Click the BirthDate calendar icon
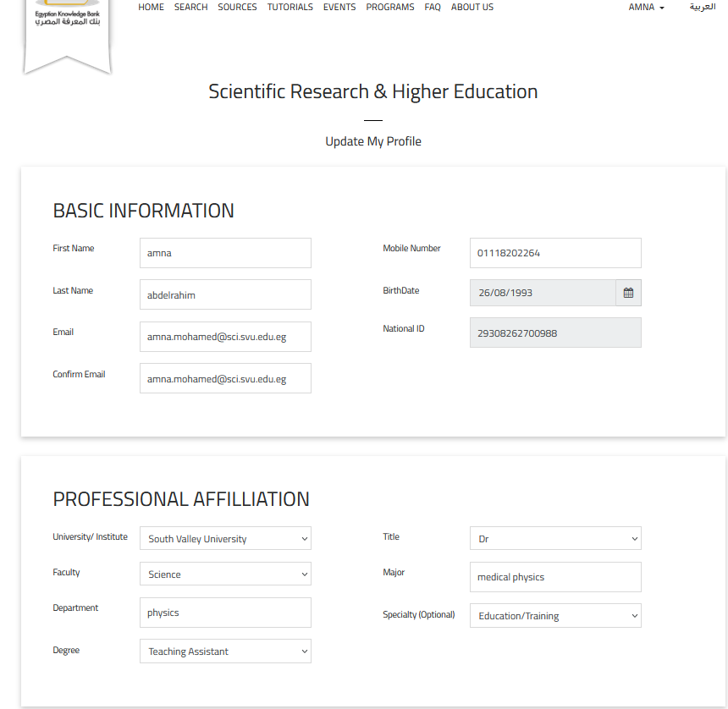 [628, 293]
